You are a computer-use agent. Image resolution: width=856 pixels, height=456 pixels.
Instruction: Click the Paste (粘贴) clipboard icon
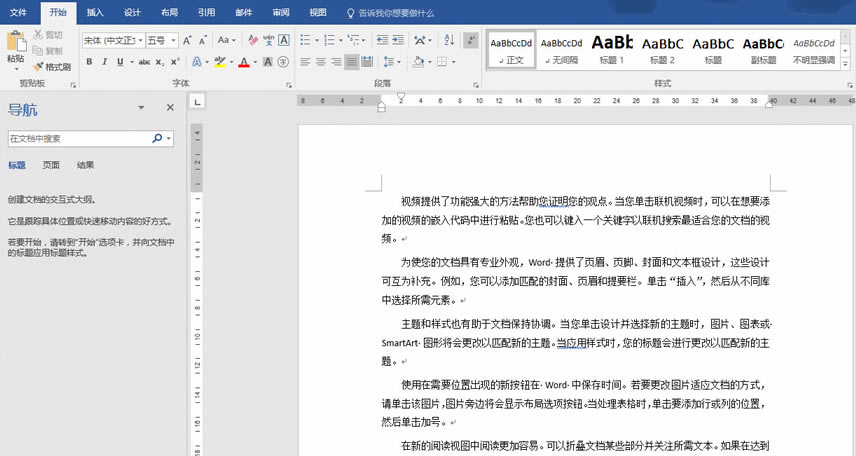(16, 42)
